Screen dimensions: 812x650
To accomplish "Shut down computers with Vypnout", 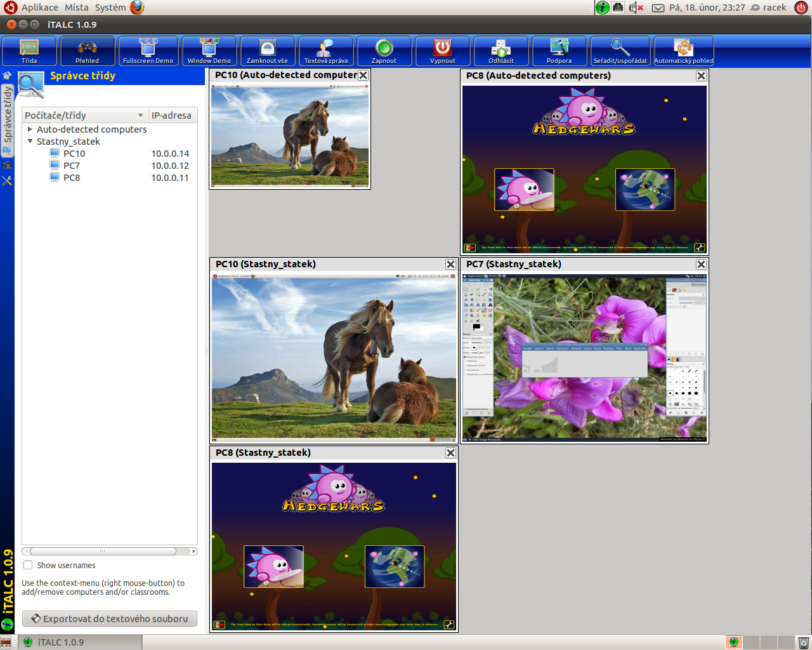I will pyautogui.click(x=442, y=51).
